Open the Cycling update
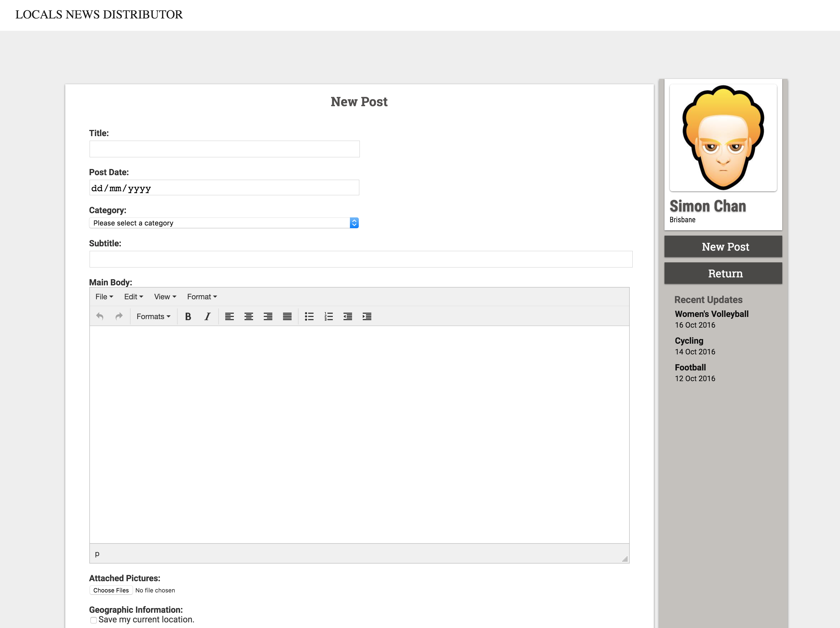Viewport: 840px width, 628px height. (689, 340)
